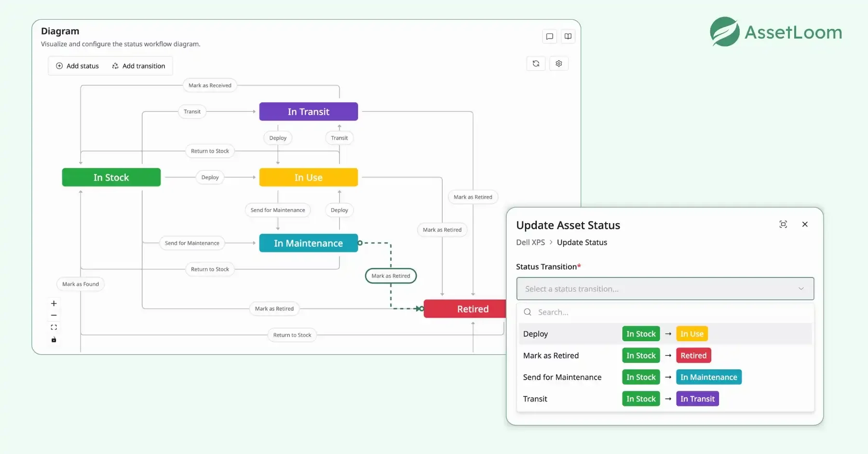
Task: Open the Select a status transition dropdown
Action: (x=665, y=289)
